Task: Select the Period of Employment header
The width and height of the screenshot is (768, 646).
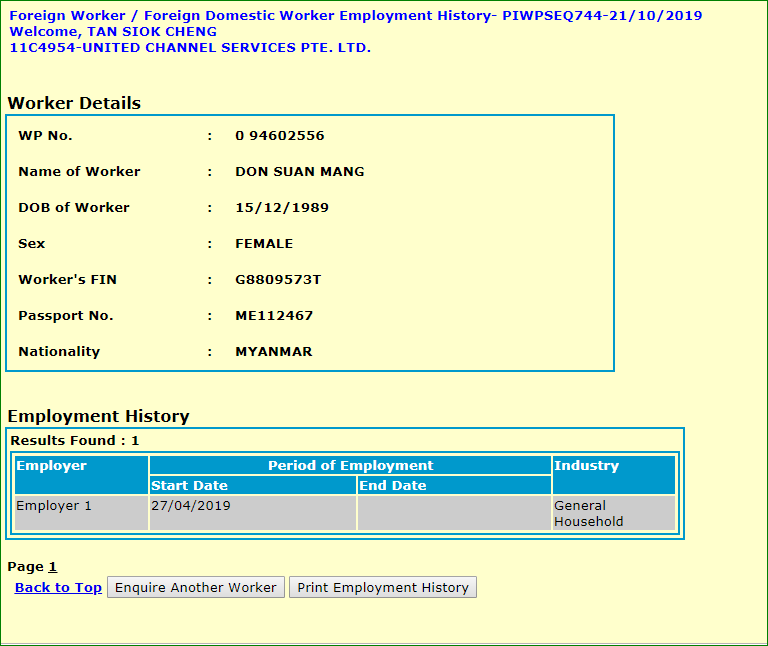Action: tap(350, 466)
